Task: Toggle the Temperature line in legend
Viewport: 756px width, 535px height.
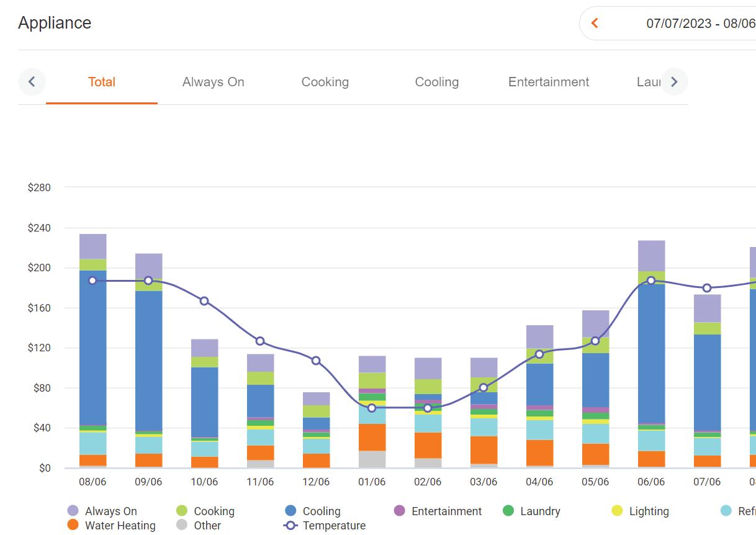Action: [325, 526]
